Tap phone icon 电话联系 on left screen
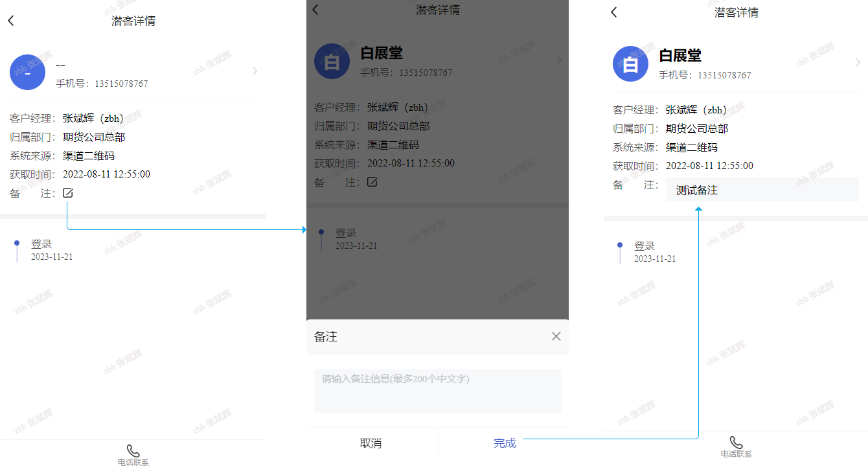Viewport: 868px width, 471px height. (133, 455)
